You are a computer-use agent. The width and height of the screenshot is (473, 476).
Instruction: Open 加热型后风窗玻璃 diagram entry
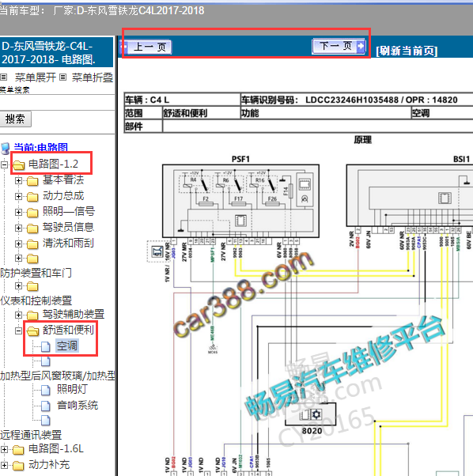tap(58, 376)
